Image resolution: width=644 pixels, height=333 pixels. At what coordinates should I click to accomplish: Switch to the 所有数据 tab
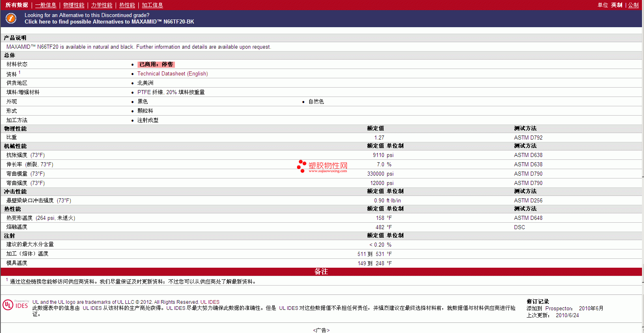pos(17,5)
